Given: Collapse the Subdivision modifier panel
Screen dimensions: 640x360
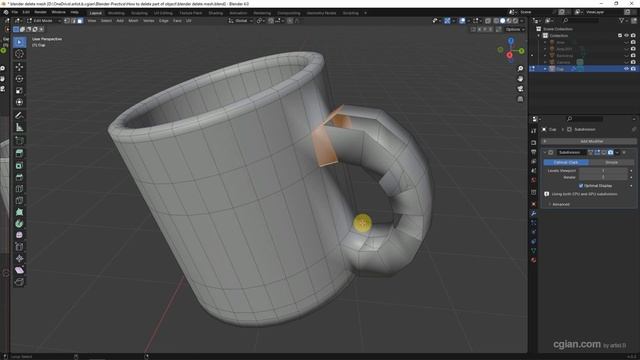Looking at the screenshot, I should [544, 152].
